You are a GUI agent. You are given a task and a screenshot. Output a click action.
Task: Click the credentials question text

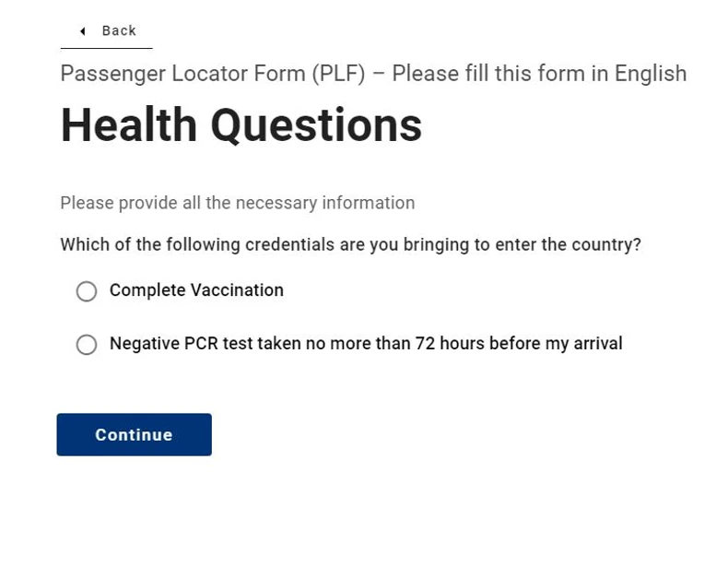pos(350,245)
